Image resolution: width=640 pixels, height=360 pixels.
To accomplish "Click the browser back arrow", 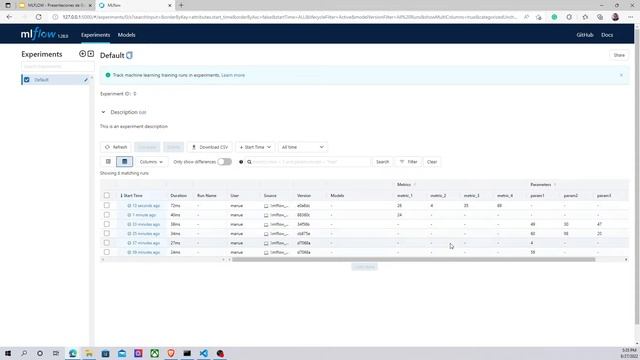I will 9,17.
